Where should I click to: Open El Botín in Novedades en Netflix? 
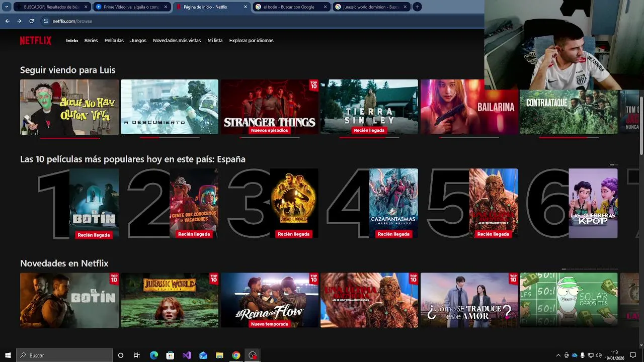69,300
